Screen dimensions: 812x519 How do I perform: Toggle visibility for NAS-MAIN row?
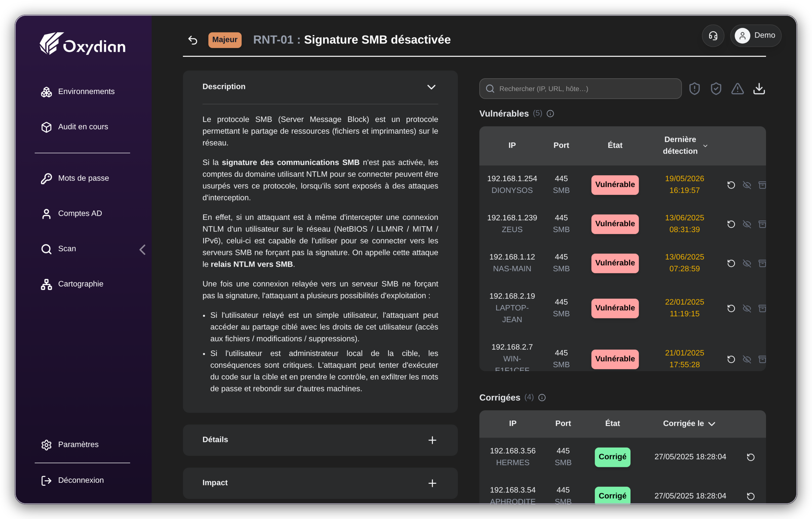(747, 263)
